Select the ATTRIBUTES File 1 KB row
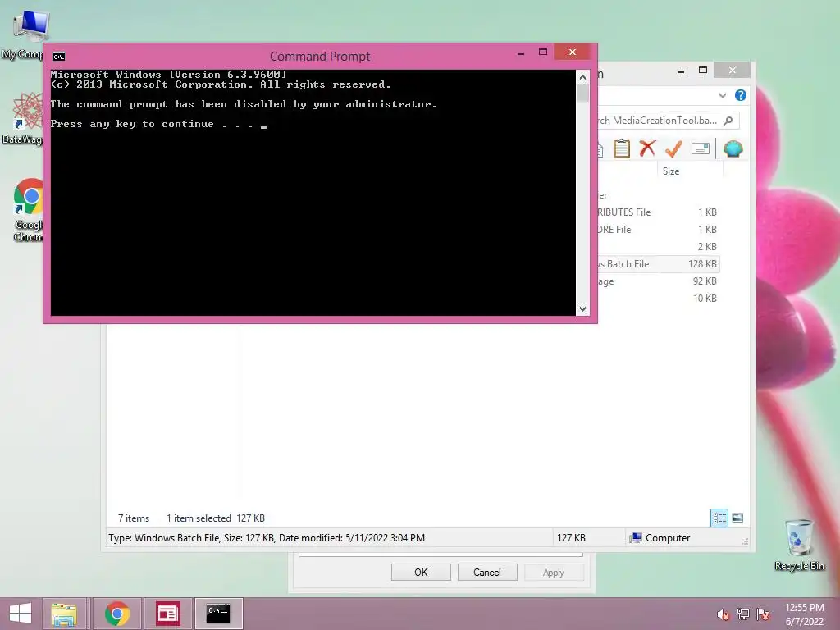This screenshot has width=840, height=630. pyautogui.click(x=658, y=212)
